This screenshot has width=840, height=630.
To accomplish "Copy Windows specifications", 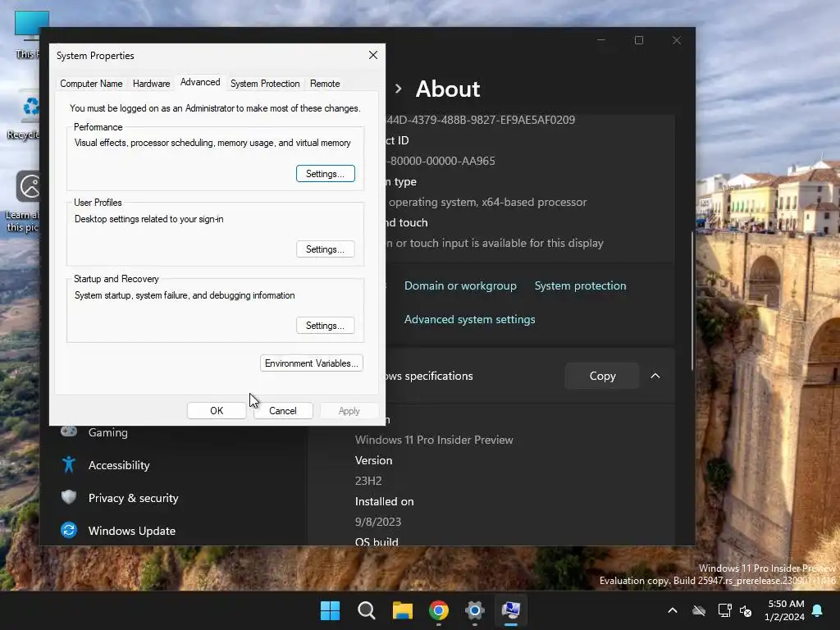I will (602, 376).
